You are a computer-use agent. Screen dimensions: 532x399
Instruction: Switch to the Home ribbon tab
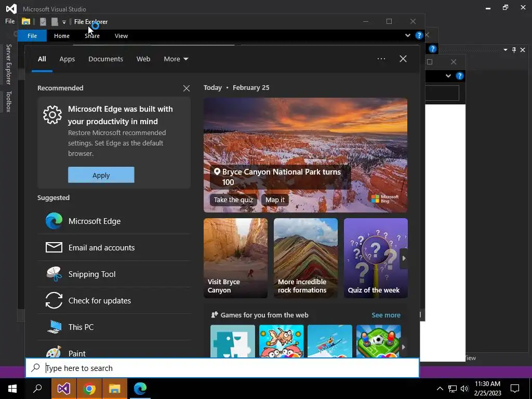62,36
